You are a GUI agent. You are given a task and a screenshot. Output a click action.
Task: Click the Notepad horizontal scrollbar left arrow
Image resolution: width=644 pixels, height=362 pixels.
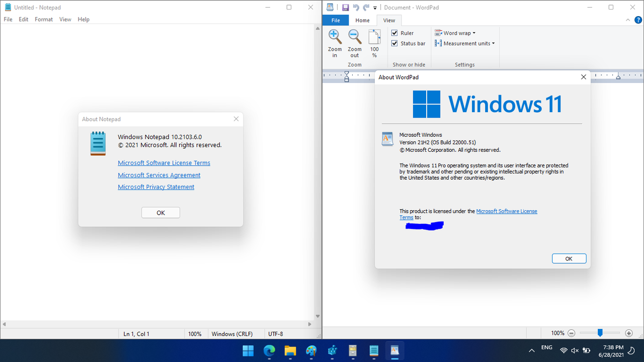pyautogui.click(x=5, y=324)
